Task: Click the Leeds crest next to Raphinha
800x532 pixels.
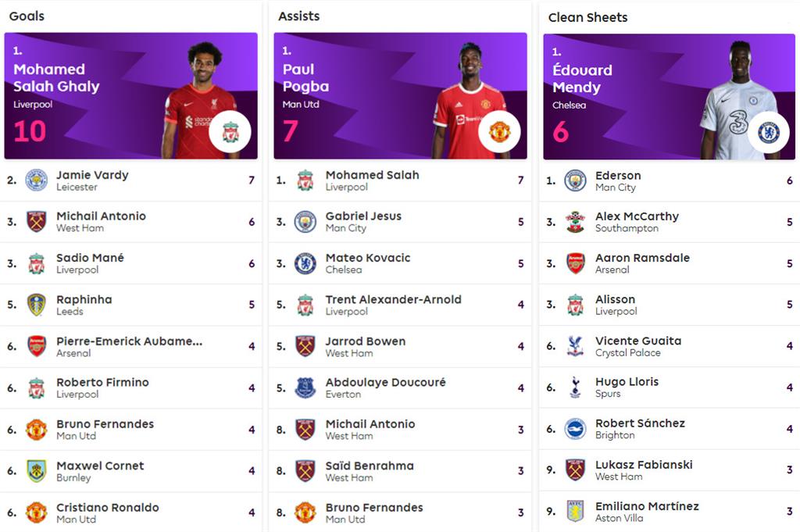Action: 36,305
